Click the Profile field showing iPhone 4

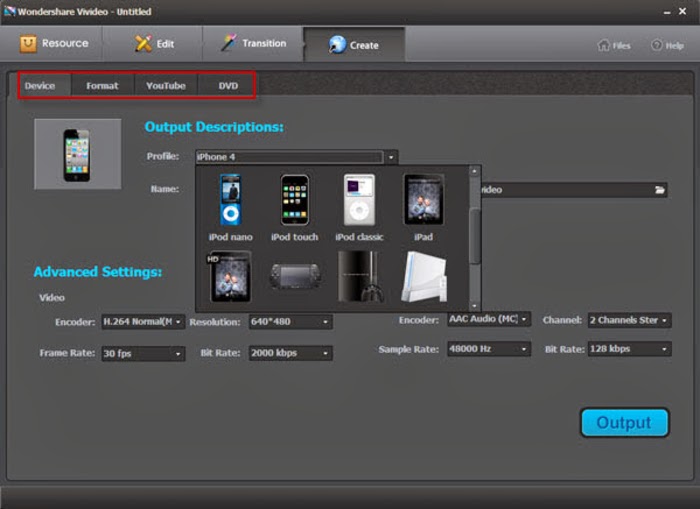[289, 157]
